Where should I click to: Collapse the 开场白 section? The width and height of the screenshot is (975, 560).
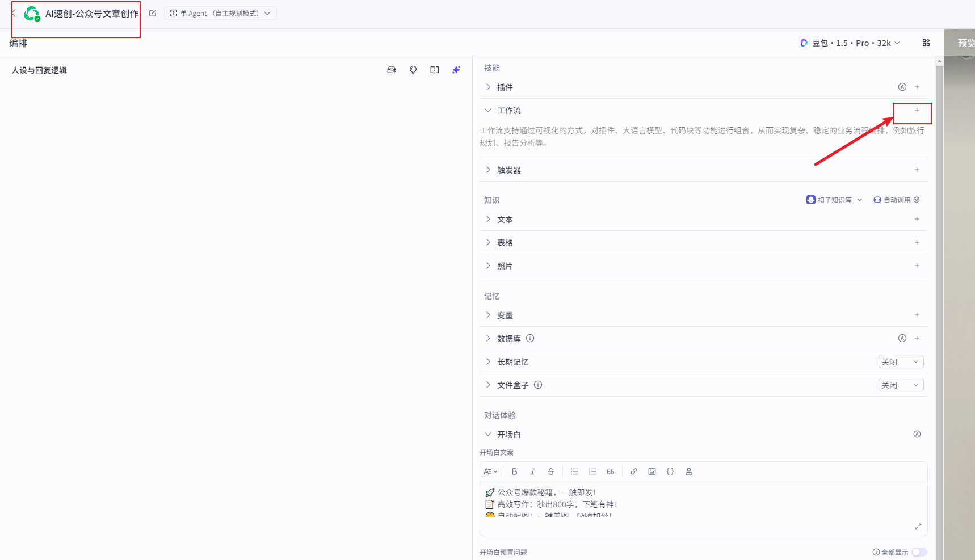click(488, 434)
